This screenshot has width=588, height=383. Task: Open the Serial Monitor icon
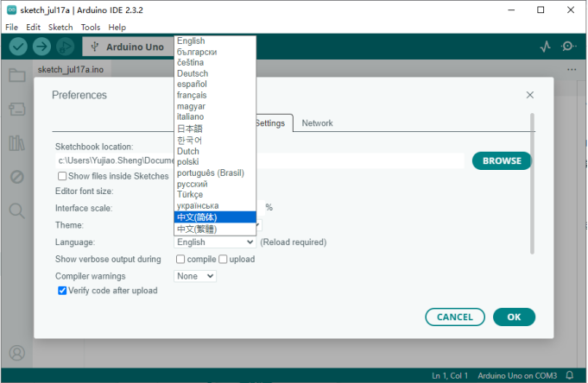(568, 46)
